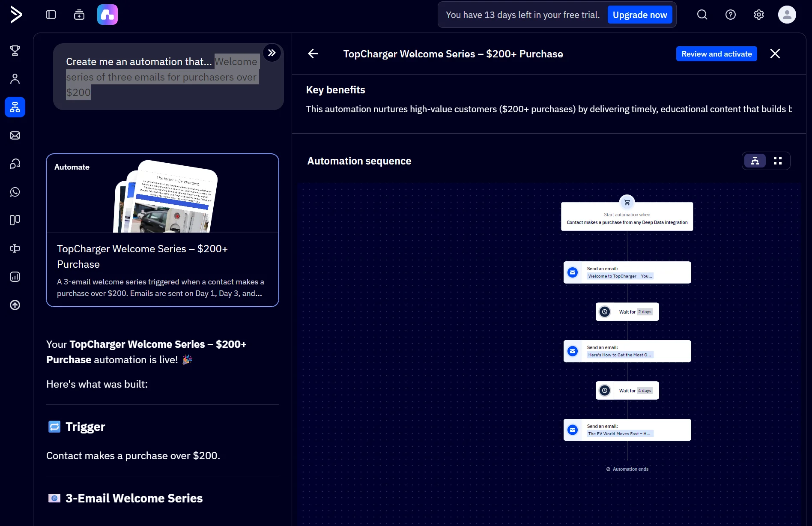The image size is (812, 526).
Task: Open the ActiveCampaign logo home
Action: point(16,15)
